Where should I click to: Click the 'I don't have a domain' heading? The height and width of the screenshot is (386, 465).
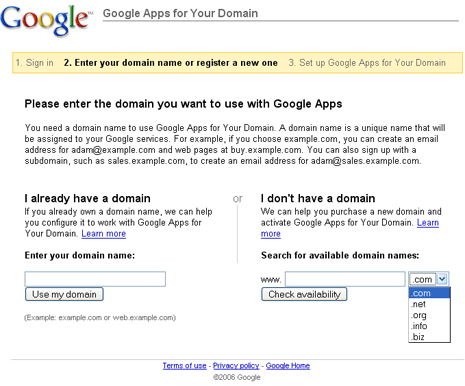click(318, 198)
